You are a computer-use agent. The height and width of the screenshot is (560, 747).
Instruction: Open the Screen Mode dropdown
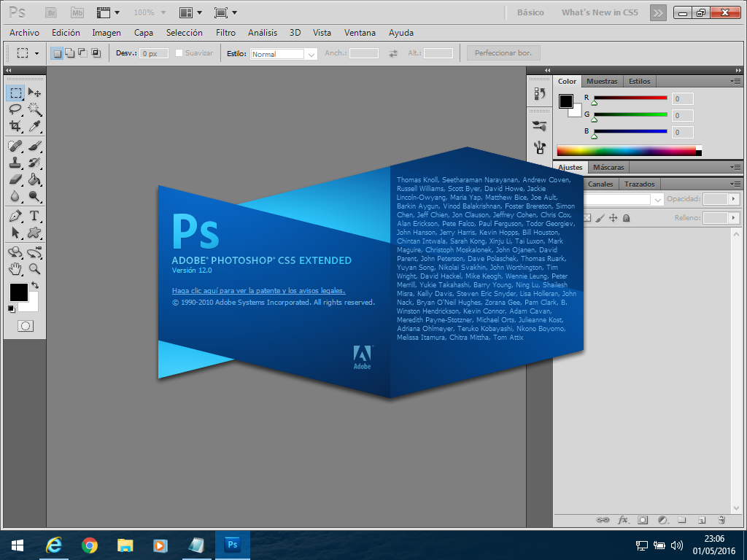(x=225, y=13)
